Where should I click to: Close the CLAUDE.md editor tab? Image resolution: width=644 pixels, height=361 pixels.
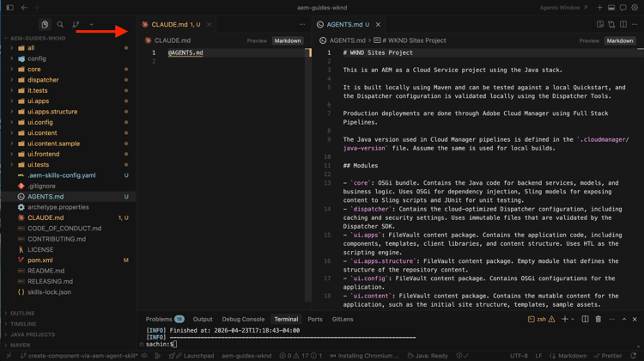[x=209, y=25]
